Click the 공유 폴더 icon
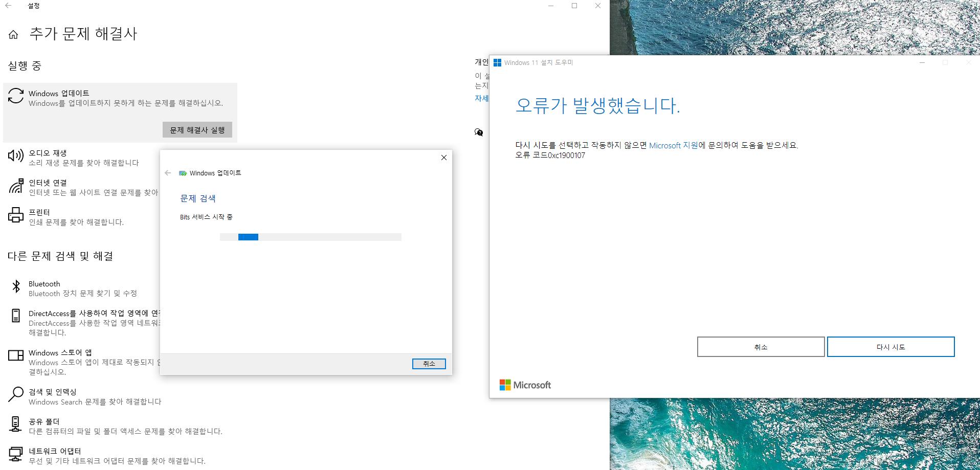The height and width of the screenshot is (470, 980). 16,424
